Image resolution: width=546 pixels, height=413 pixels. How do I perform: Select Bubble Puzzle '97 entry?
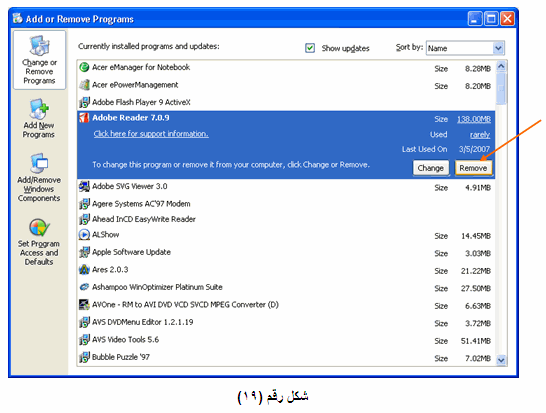[286, 357]
